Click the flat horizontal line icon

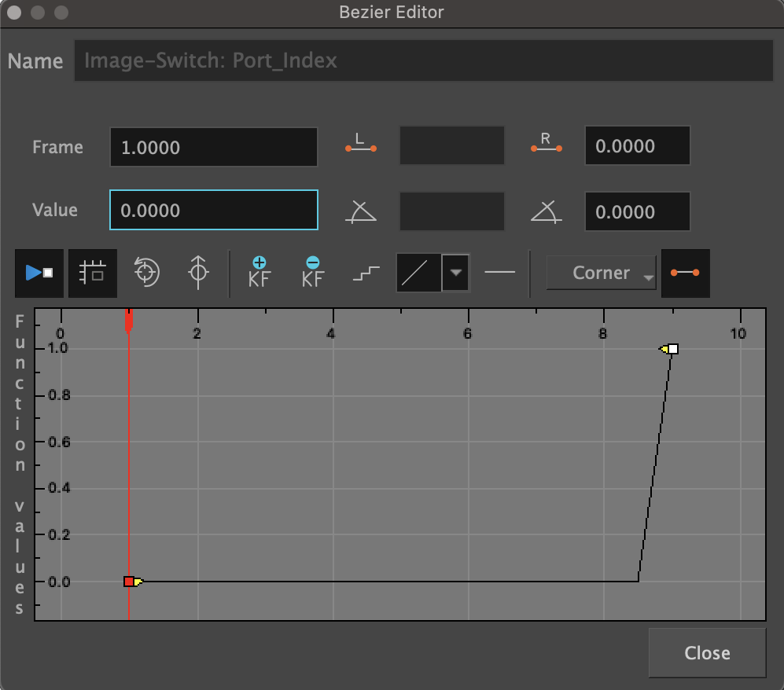(x=499, y=273)
